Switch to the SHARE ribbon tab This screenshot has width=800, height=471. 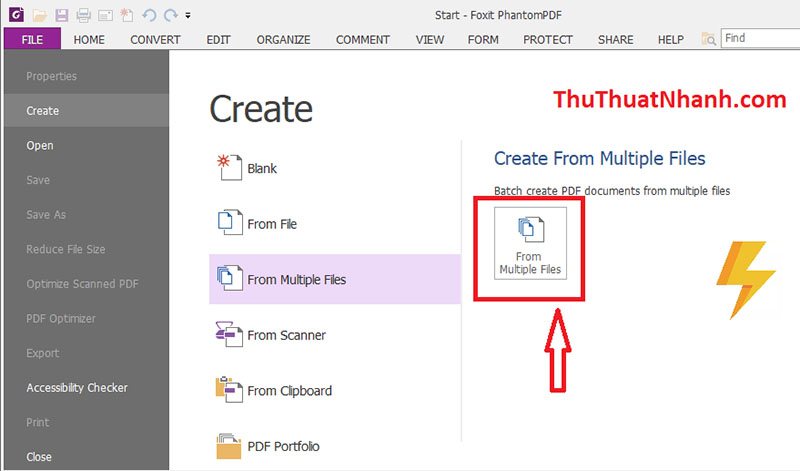click(615, 39)
